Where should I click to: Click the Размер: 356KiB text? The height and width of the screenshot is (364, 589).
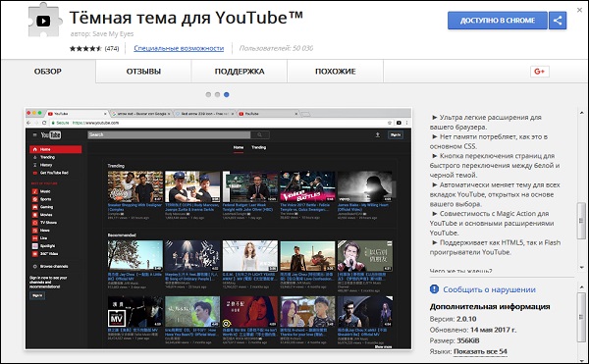[455, 340]
